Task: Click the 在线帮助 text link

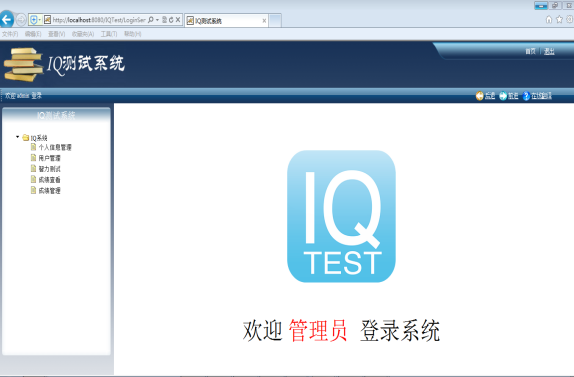Action: pos(541,96)
